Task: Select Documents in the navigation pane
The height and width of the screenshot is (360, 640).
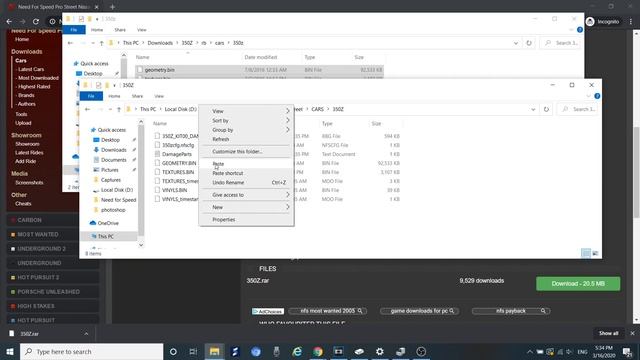Action: coord(113,160)
